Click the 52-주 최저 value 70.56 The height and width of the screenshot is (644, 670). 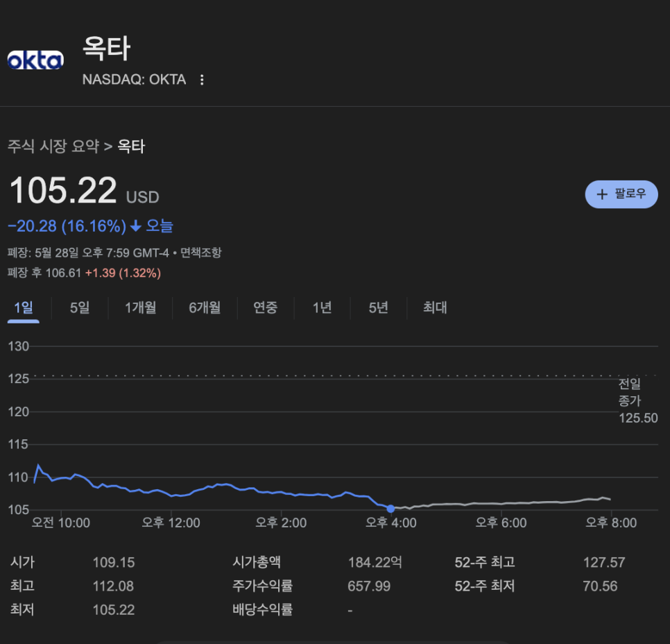pos(600,586)
